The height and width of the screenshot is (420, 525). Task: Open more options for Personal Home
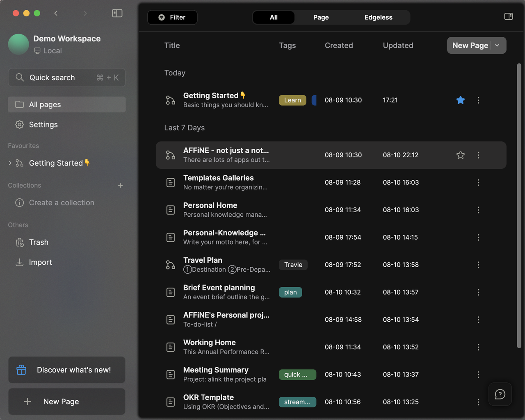pyautogui.click(x=478, y=210)
